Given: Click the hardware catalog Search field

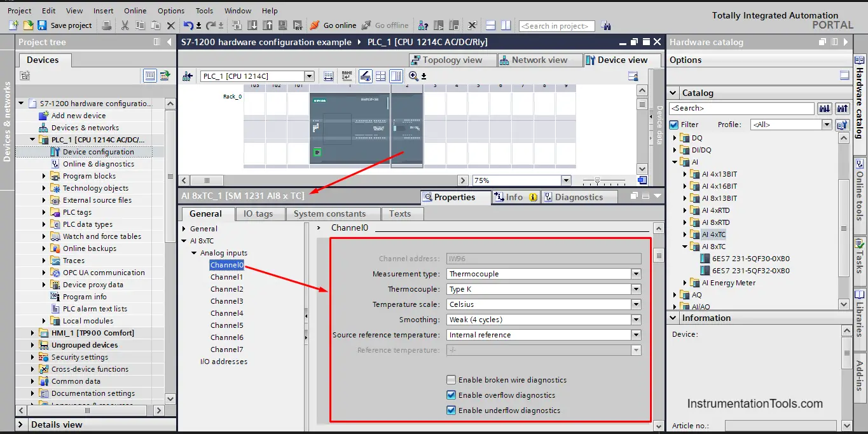Looking at the screenshot, I should pos(742,109).
